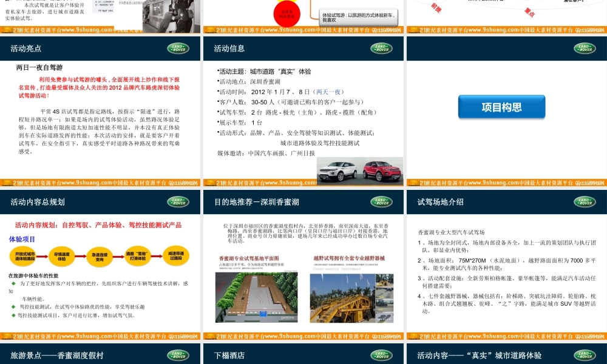Viewport: 607px width, 364px height.
Task: Click the 活动形式 line on 活动信息 slide
Action: (296, 133)
